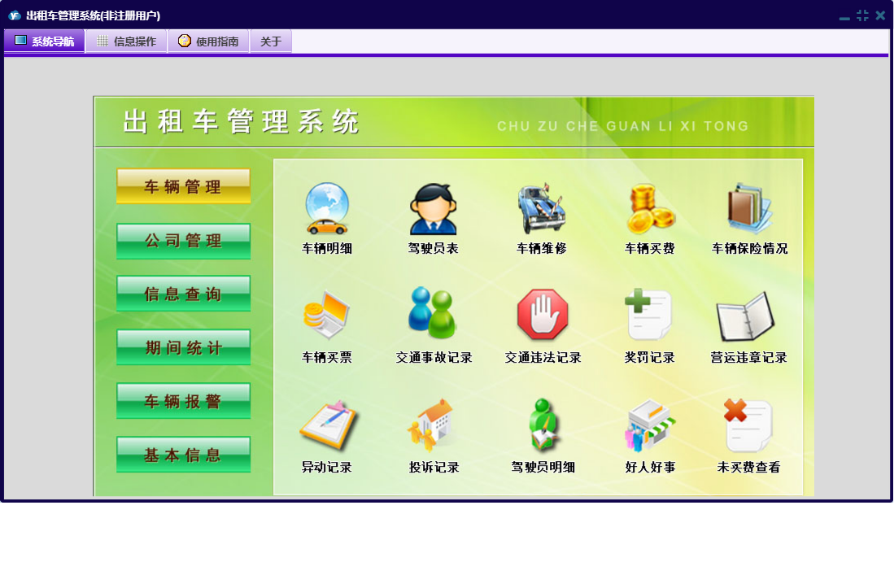Close the 出租车管理系统 window

[880, 16]
